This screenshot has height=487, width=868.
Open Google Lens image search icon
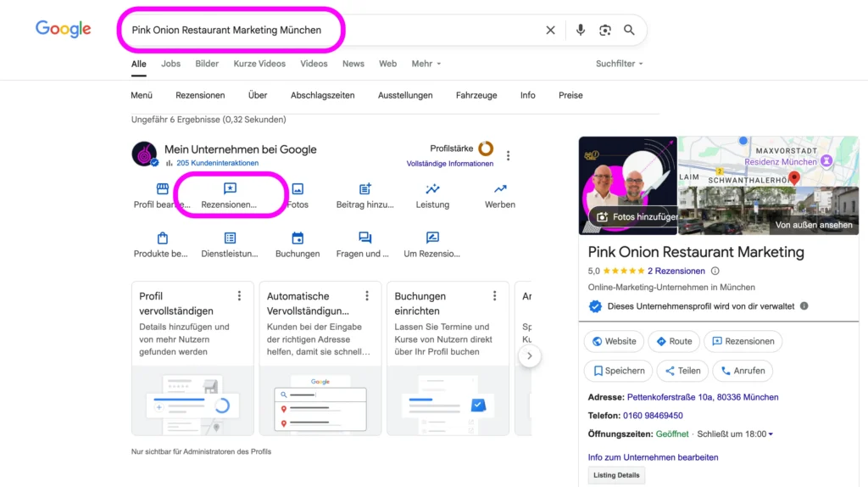[605, 30]
